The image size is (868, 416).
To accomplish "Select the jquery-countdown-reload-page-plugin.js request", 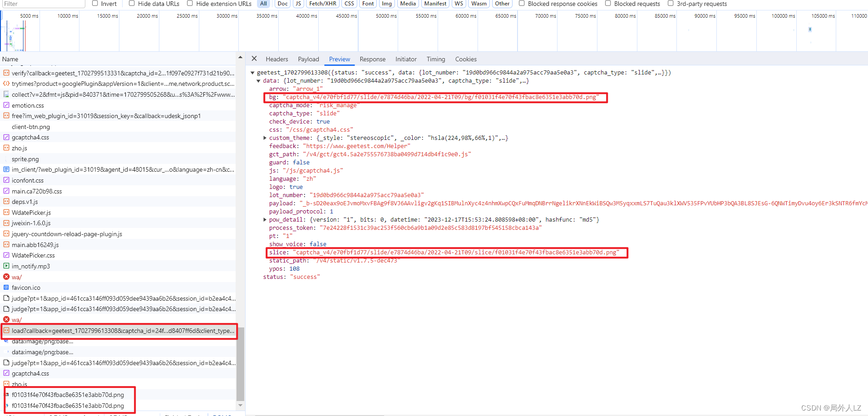I will coord(118,234).
